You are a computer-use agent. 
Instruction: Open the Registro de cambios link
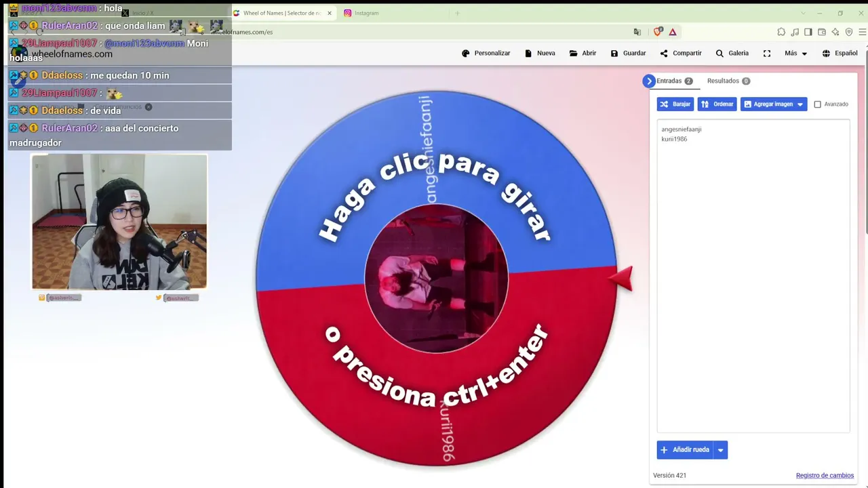(x=825, y=476)
